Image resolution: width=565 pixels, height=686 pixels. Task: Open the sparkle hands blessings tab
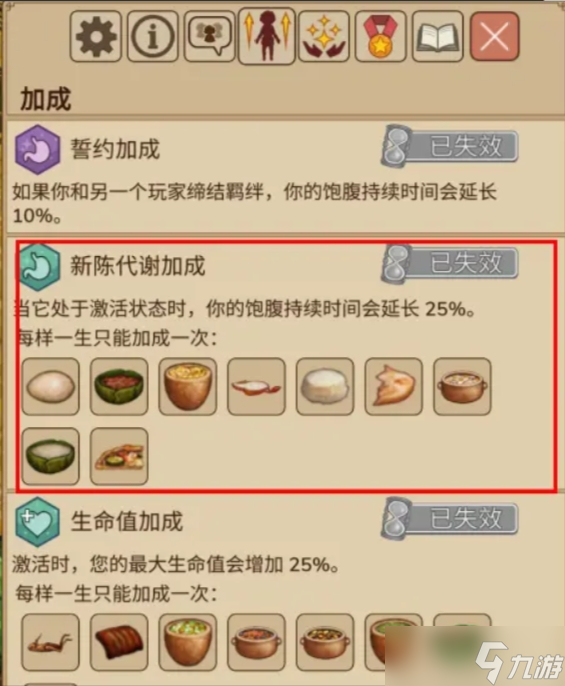(324, 37)
